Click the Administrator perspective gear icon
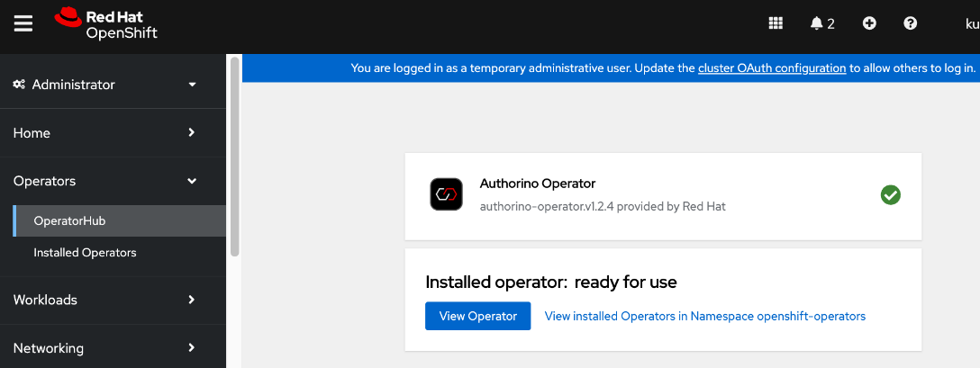This screenshot has width=980, height=368. (x=20, y=85)
